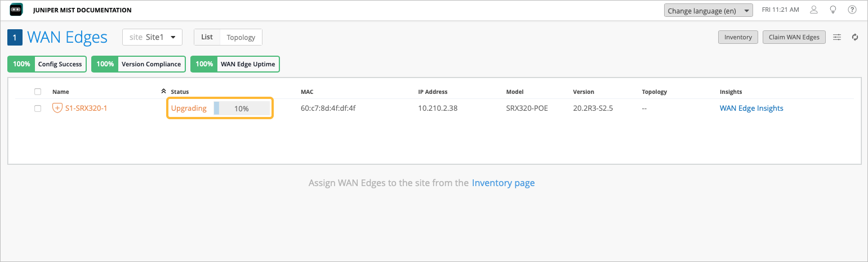Click the lightbulb what's new icon
The height and width of the screenshot is (262, 868).
pos(833,10)
